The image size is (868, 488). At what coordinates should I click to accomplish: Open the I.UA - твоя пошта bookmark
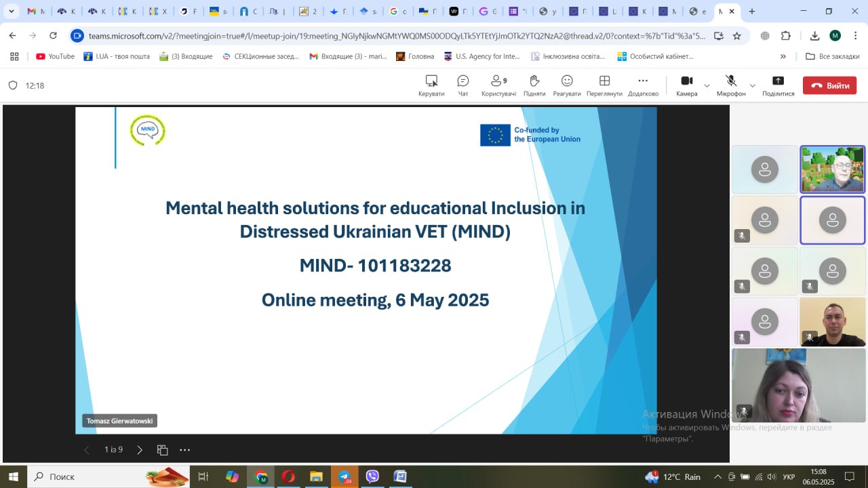coord(117,56)
